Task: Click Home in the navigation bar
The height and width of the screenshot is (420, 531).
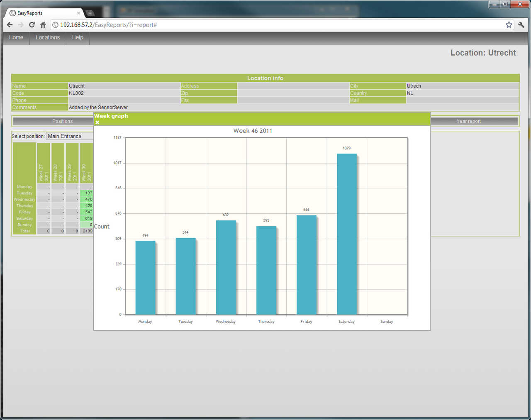Action: click(x=16, y=37)
